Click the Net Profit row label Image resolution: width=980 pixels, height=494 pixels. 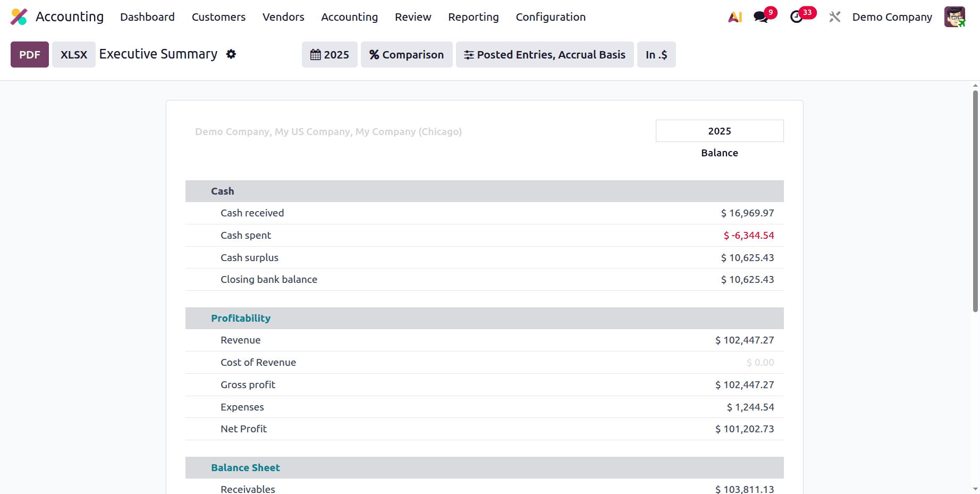pos(243,429)
